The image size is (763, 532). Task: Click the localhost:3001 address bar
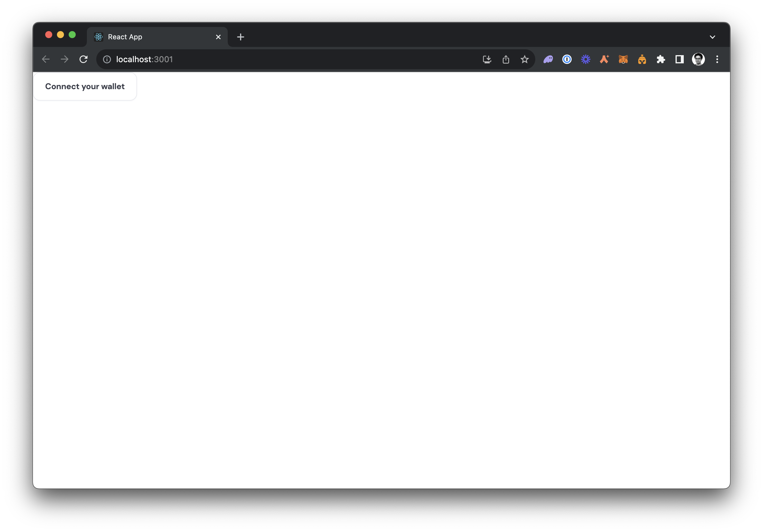click(x=283, y=60)
